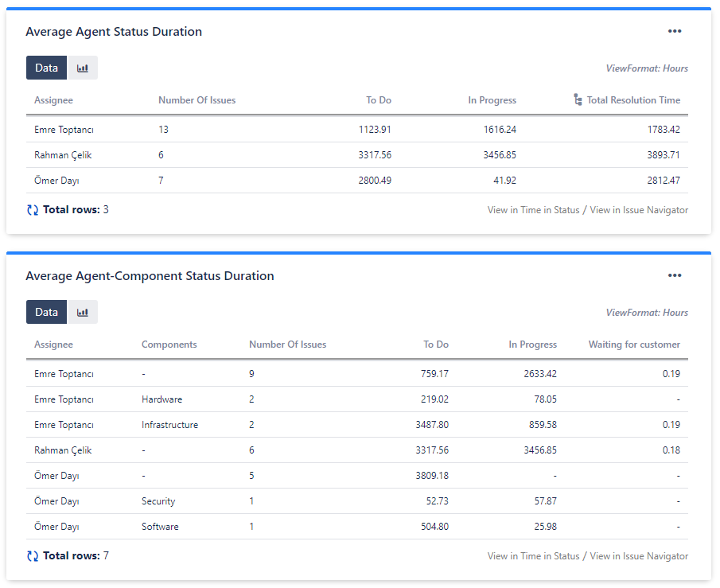The width and height of the screenshot is (720, 588).
Task: Open options menu of the Agent-Component gadget
Action: 675,275
